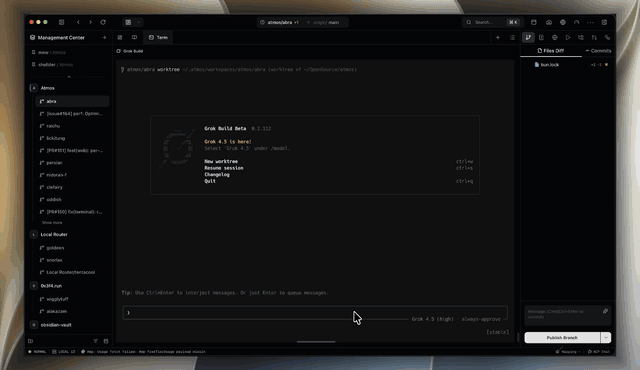The width and height of the screenshot is (640, 370).
Task: Click the Management Center arrow icon
Action: 104,38
